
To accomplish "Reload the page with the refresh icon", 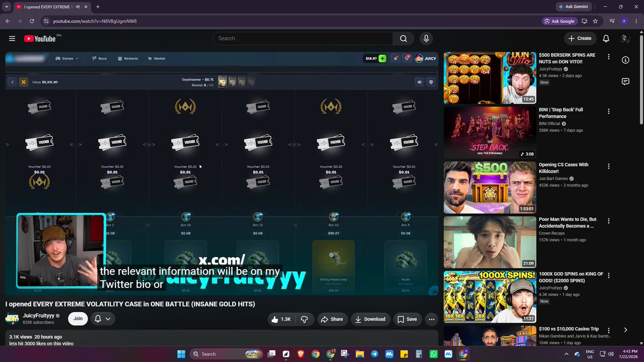I will pos(32,21).
